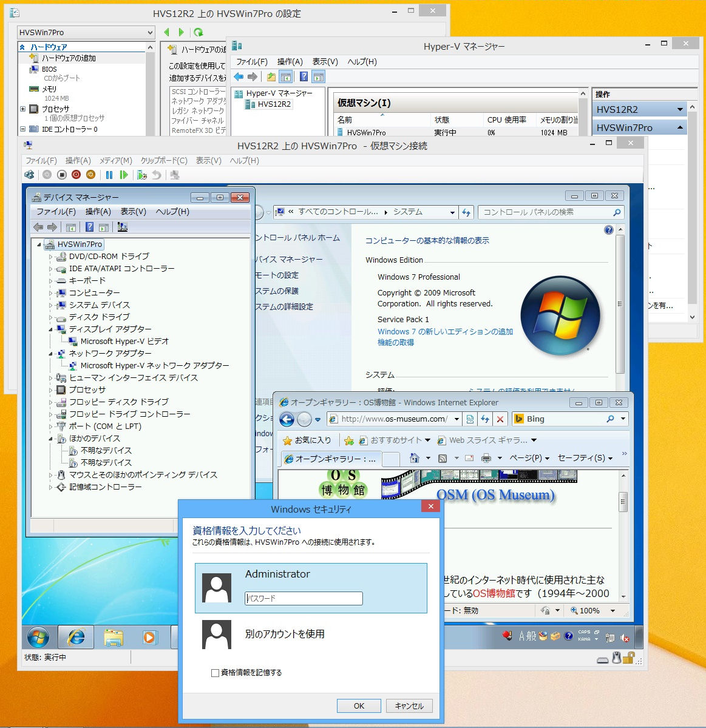The width and height of the screenshot is (706, 728).
Task: Select 別のアカウントを使用 option
Action: (311, 635)
